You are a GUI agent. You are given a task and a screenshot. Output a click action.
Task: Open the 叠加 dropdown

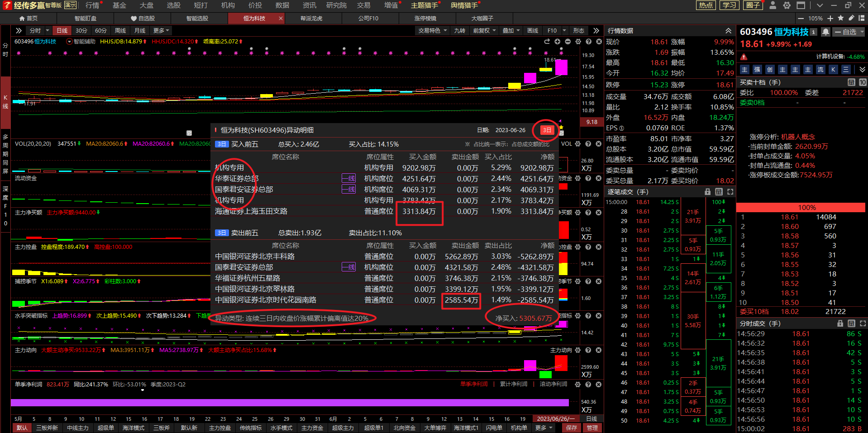tap(511, 31)
